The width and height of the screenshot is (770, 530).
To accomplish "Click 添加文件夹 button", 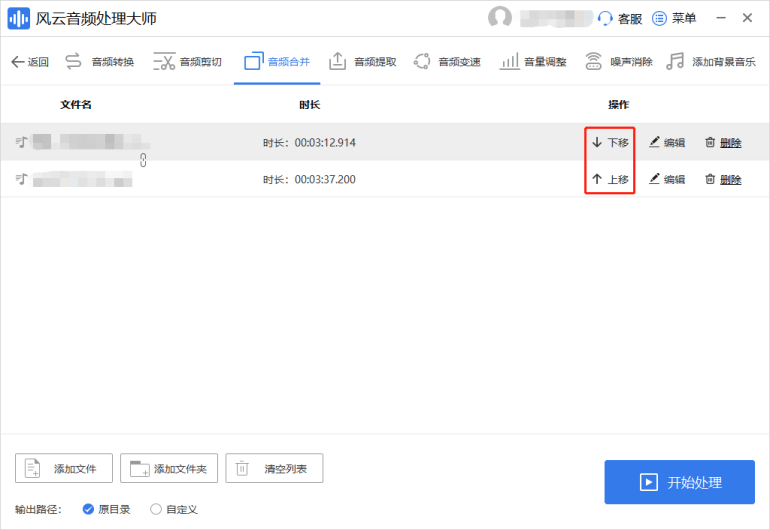I will [169, 468].
